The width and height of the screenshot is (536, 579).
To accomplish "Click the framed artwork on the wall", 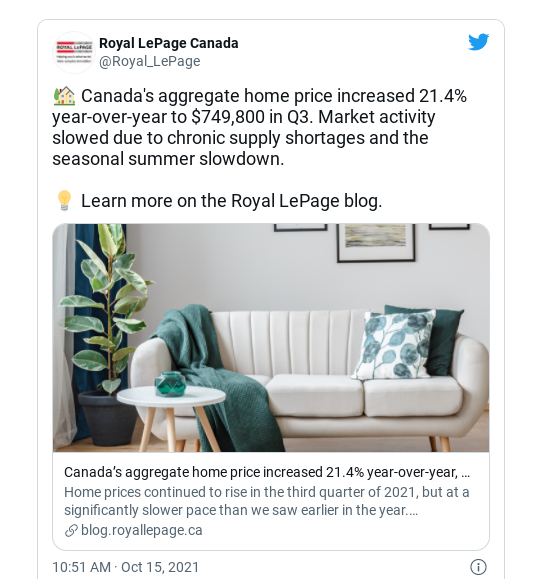I will coord(376,243).
